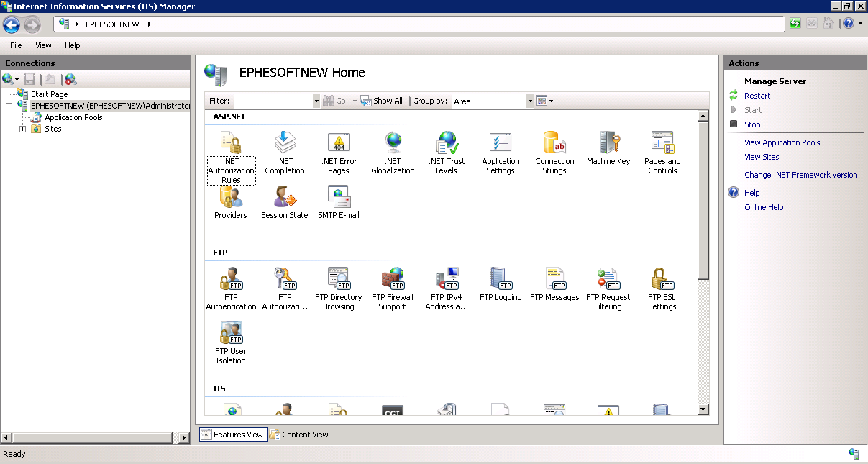Image resolution: width=868 pixels, height=464 pixels.
Task: Open FTP Authorization Rules feature
Action: coord(285,288)
